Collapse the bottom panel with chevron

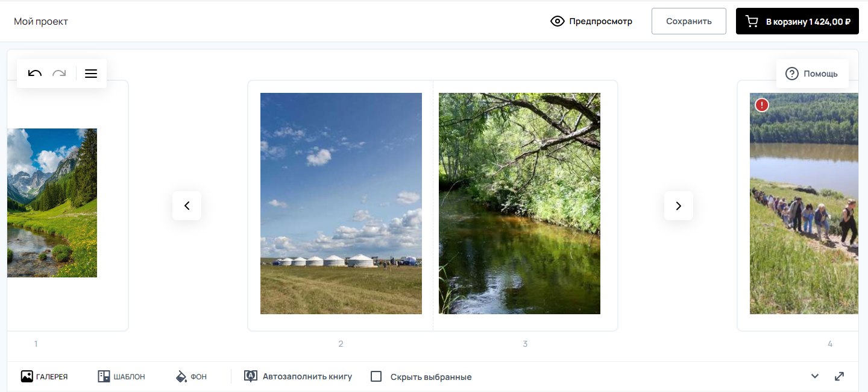815,376
